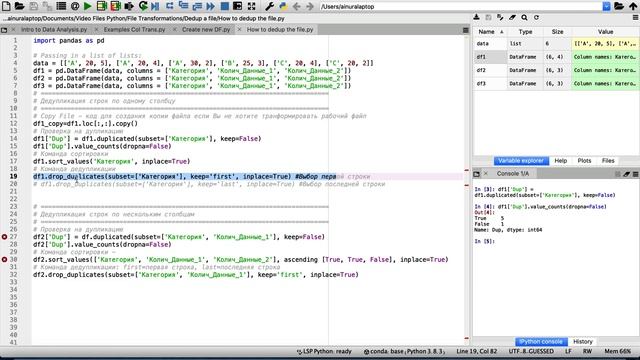Close the Intro to Data Analysis.py tab

(13, 29)
